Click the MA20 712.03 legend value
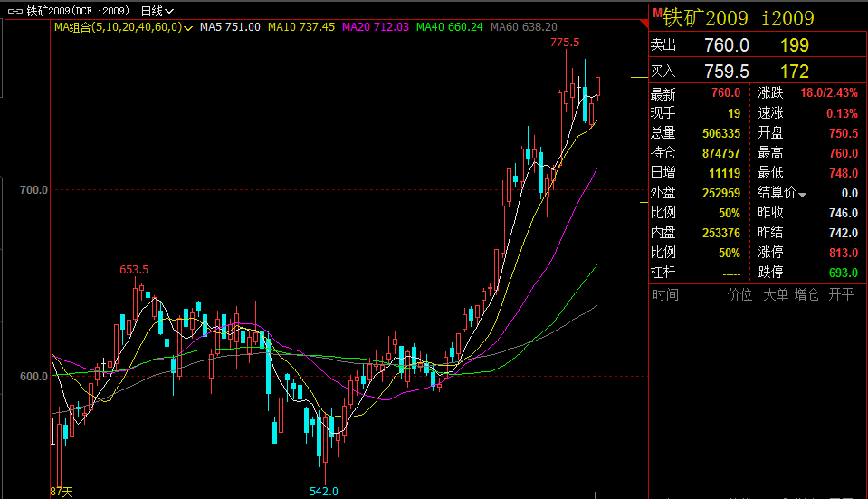This screenshot has width=868, height=499. pyautogui.click(x=376, y=27)
